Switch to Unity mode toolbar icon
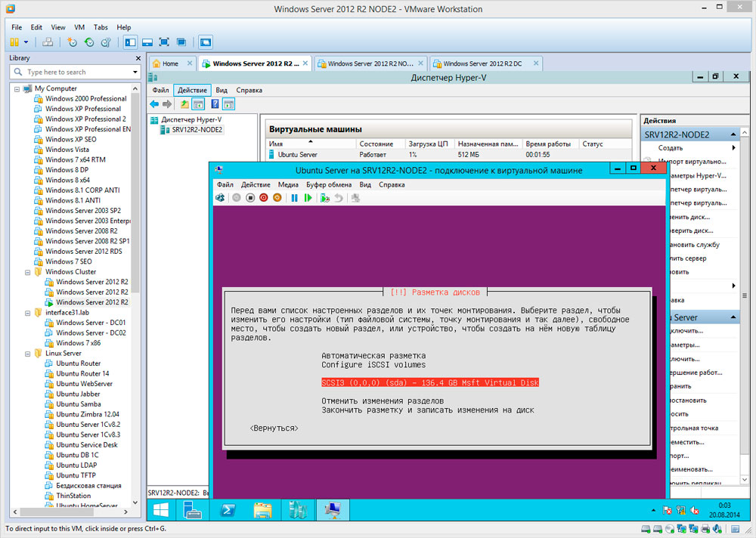The width and height of the screenshot is (756, 538). pos(181,42)
